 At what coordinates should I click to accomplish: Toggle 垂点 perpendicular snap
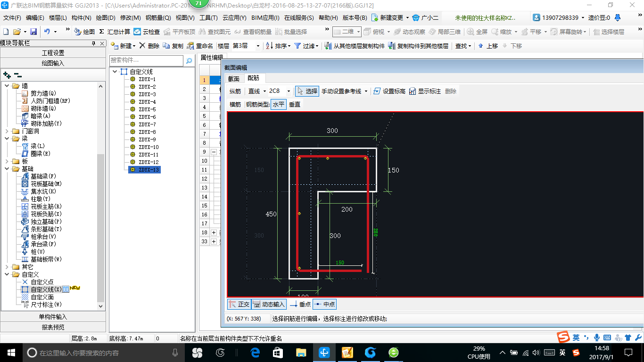pyautogui.click(x=301, y=304)
